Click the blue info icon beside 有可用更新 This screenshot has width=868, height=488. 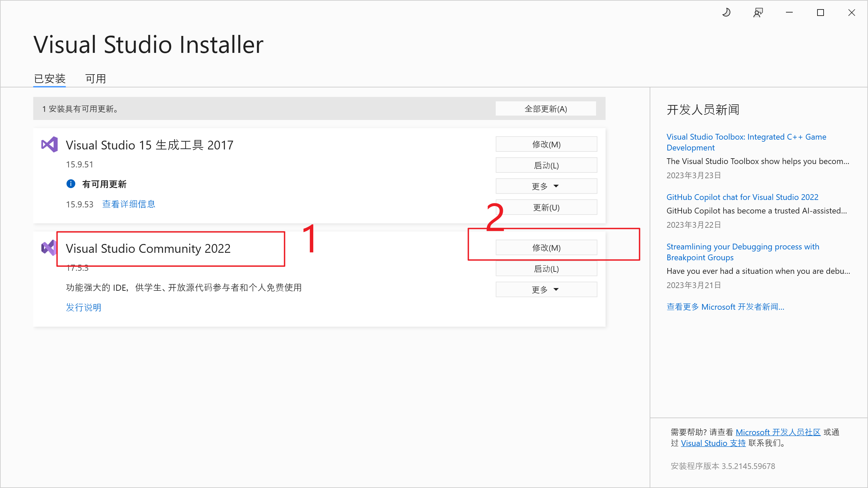point(71,184)
